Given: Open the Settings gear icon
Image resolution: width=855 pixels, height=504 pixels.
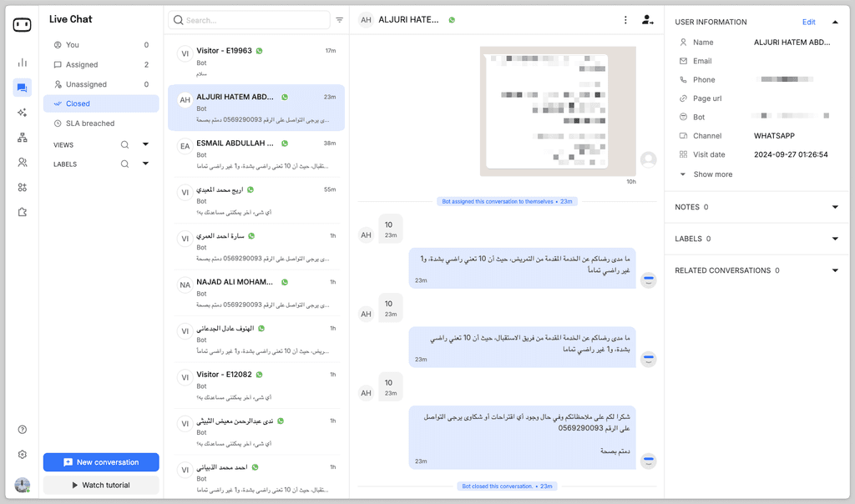Looking at the screenshot, I should [22, 454].
